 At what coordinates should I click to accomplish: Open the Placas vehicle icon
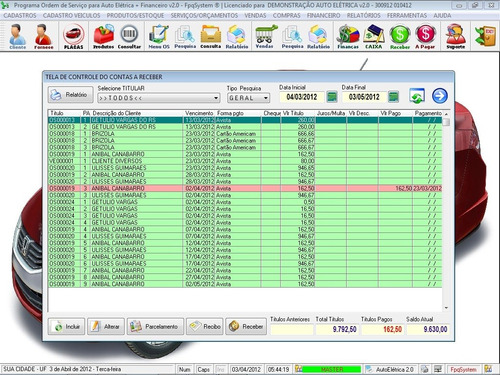click(73, 36)
